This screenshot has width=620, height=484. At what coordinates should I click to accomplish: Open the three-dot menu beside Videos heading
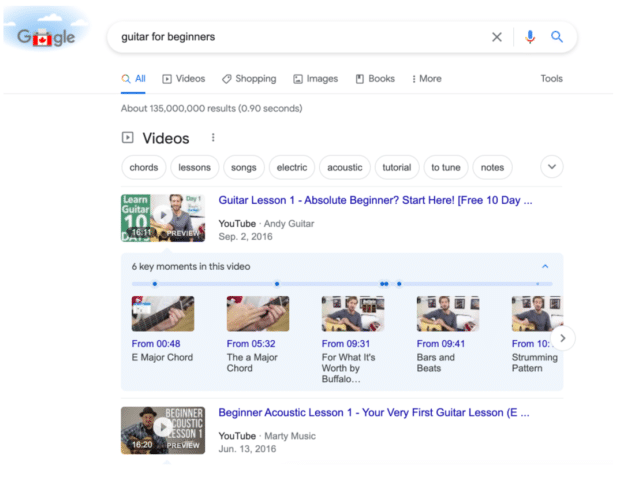click(213, 138)
